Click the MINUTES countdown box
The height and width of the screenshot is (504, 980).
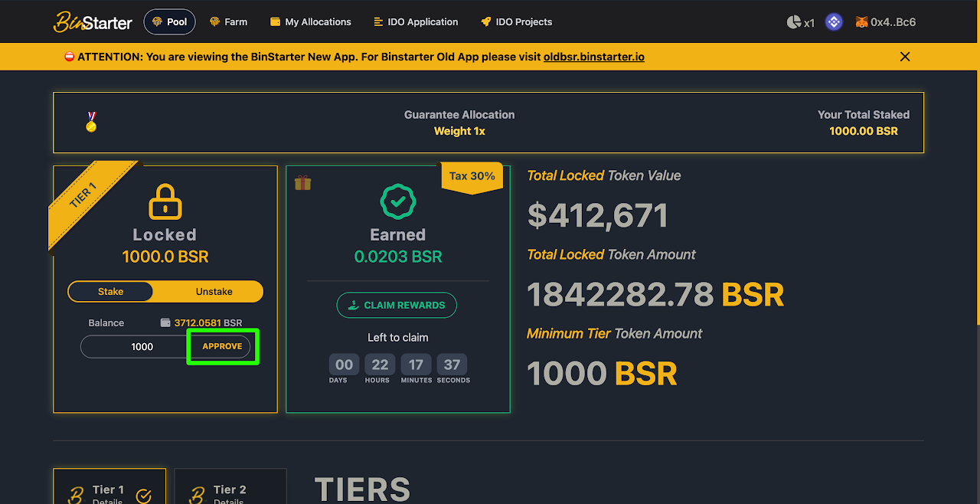click(x=416, y=365)
